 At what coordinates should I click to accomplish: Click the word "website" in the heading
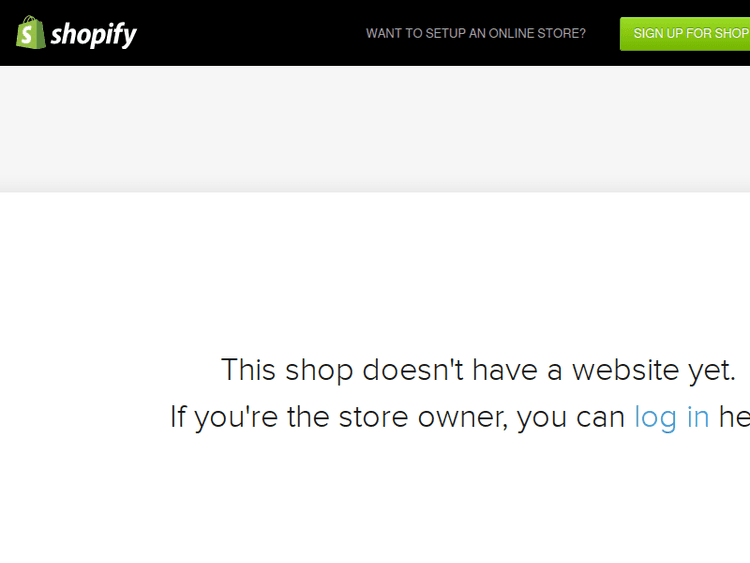click(x=626, y=370)
